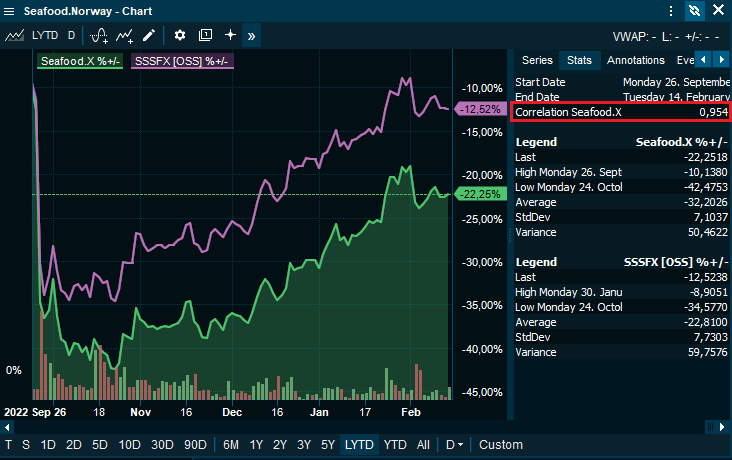
Task: Toggle the window link/pin icon
Action: pyautogui.click(x=695, y=11)
